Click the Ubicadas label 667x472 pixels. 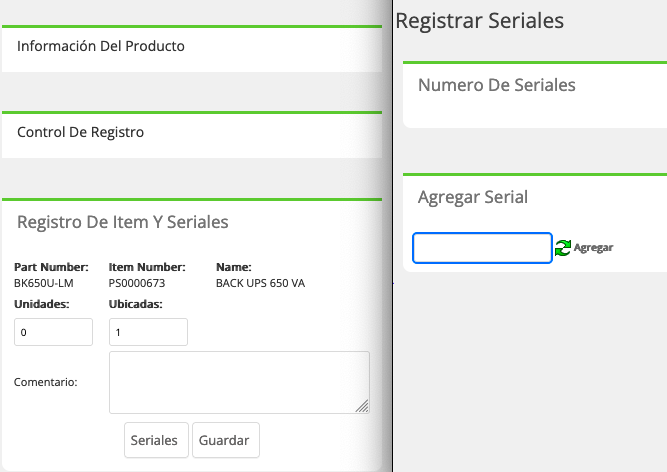[x=135, y=304]
